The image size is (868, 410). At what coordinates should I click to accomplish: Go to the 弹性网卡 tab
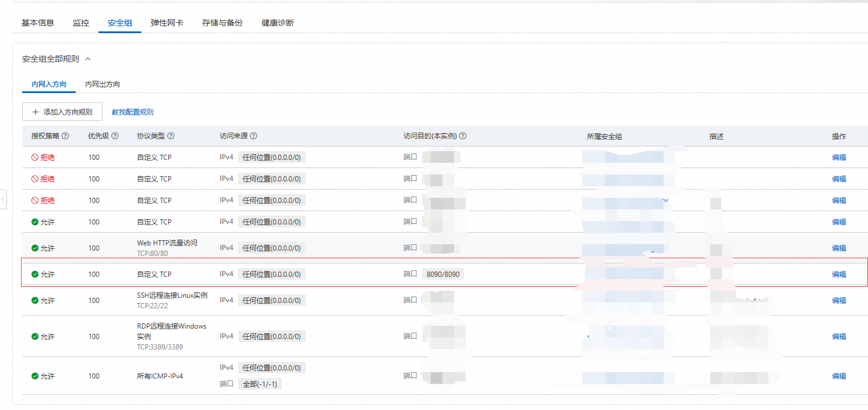pyautogui.click(x=166, y=23)
